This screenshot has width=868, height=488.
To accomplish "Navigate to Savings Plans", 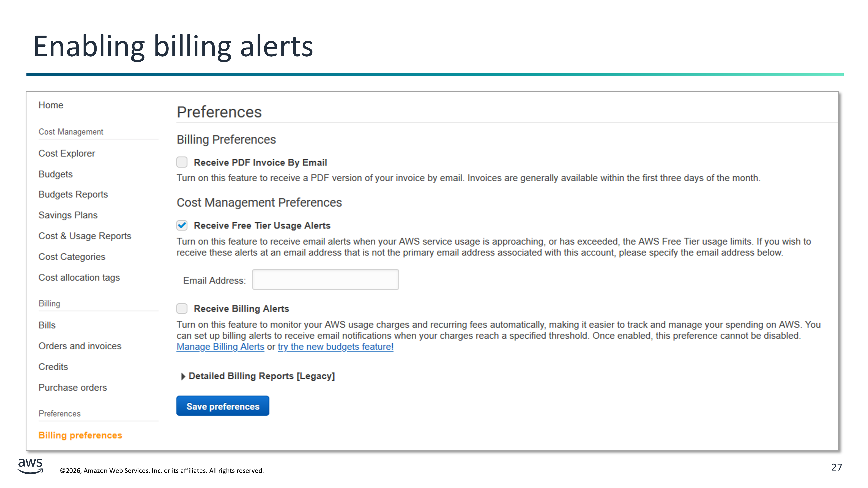I will pos(68,215).
